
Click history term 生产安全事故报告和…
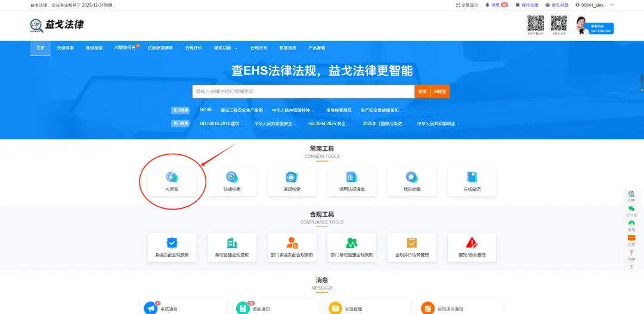click(382, 110)
